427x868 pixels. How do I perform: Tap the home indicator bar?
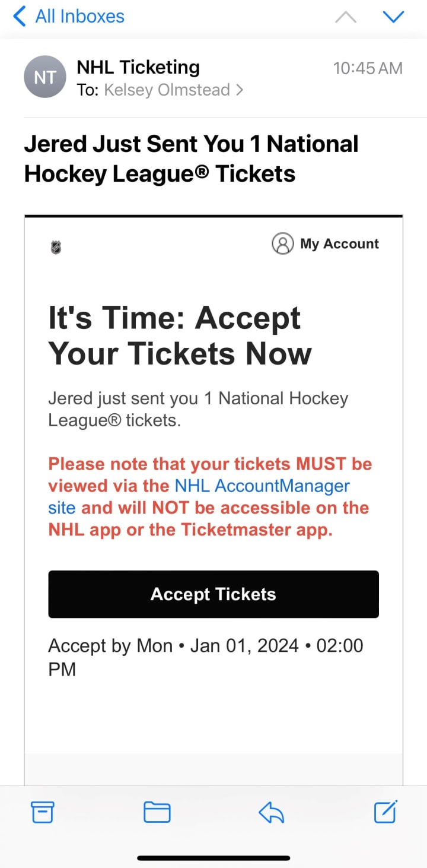click(x=213, y=858)
